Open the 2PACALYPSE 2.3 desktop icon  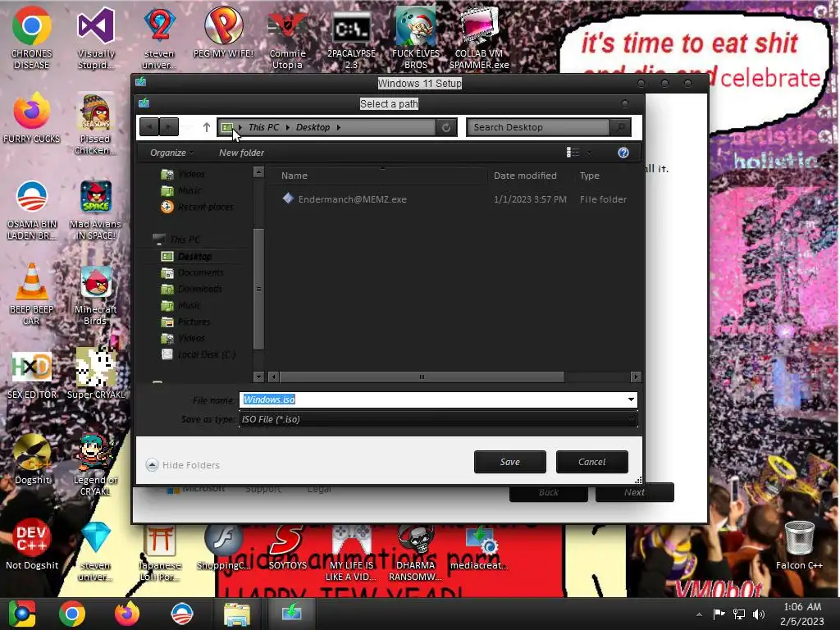click(x=351, y=38)
